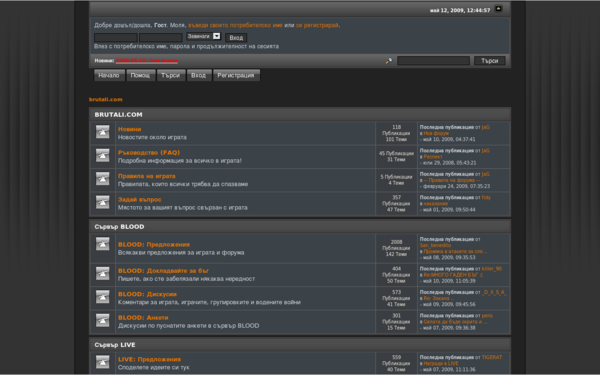The image size is (600, 375).
Task: Open the Търси menu tab
Action: click(171, 75)
